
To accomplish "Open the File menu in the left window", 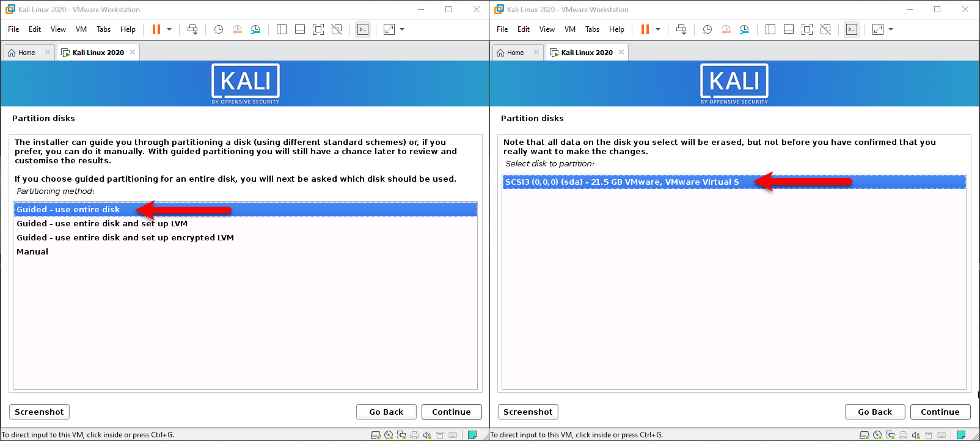I will tap(13, 29).
